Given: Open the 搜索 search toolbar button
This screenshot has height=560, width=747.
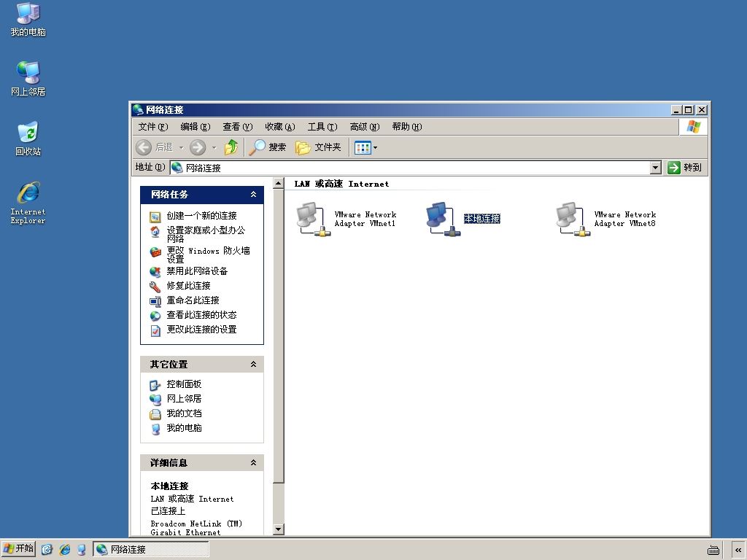Looking at the screenshot, I should (x=268, y=147).
